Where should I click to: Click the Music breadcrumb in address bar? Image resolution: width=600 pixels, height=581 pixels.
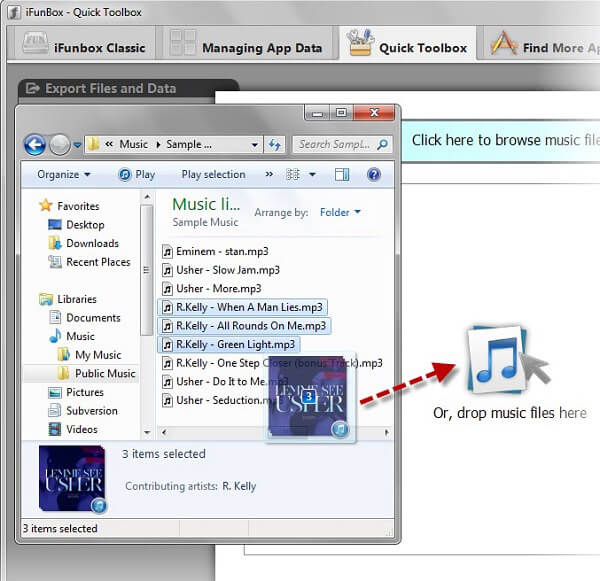click(x=134, y=144)
